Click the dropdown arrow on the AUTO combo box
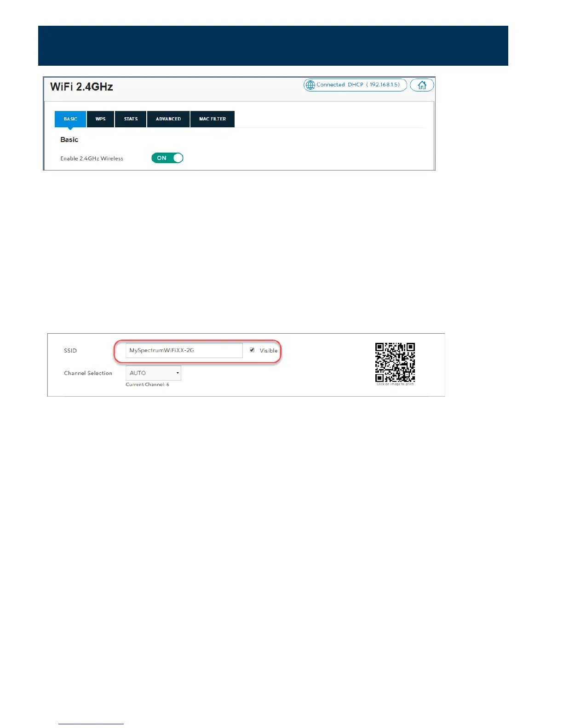Viewport: 563px width, 728px height. pyautogui.click(x=178, y=373)
